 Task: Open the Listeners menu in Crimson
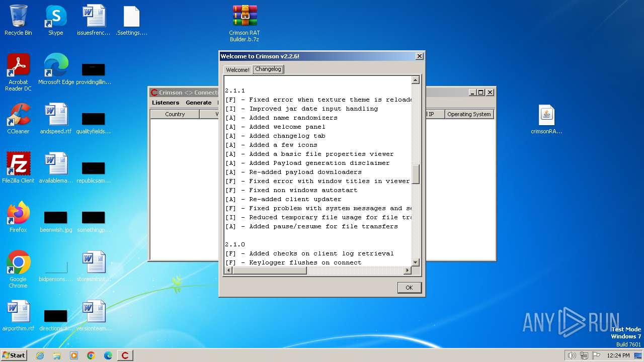pos(166,103)
